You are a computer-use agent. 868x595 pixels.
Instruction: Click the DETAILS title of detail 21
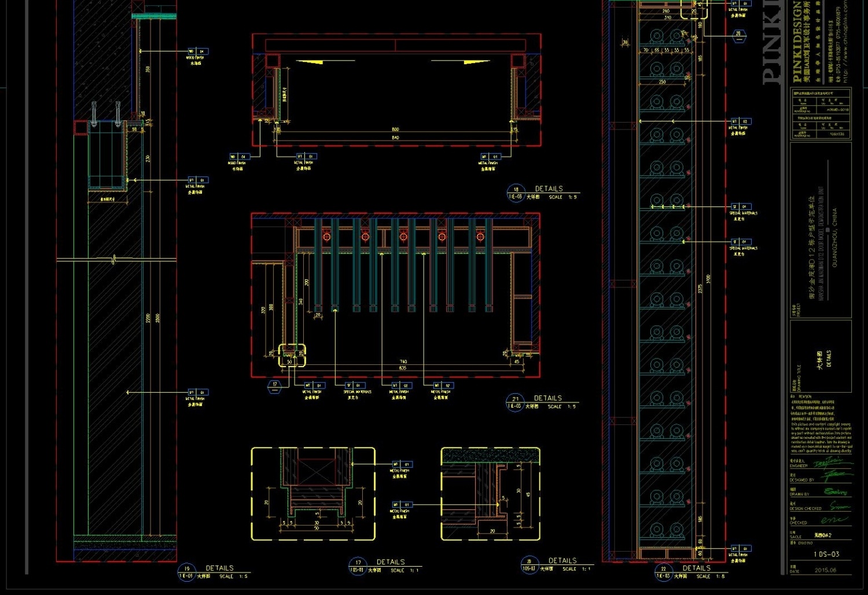point(547,398)
